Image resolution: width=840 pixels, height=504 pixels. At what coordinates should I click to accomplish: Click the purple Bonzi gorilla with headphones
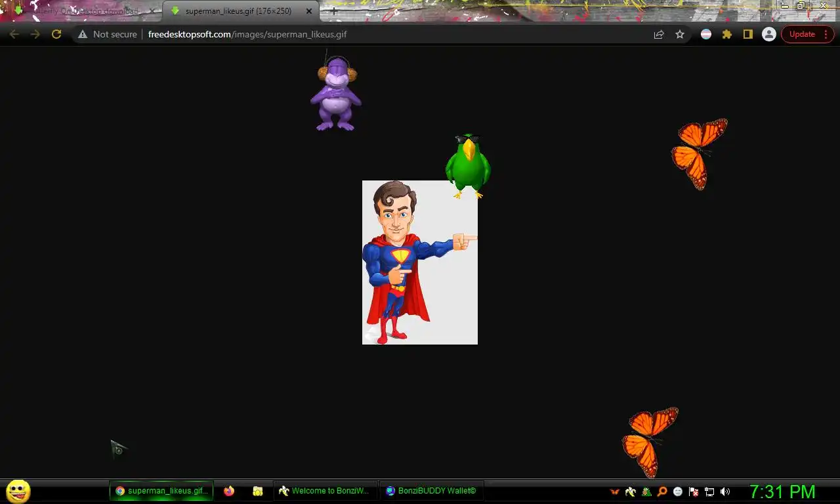click(336, 94)
